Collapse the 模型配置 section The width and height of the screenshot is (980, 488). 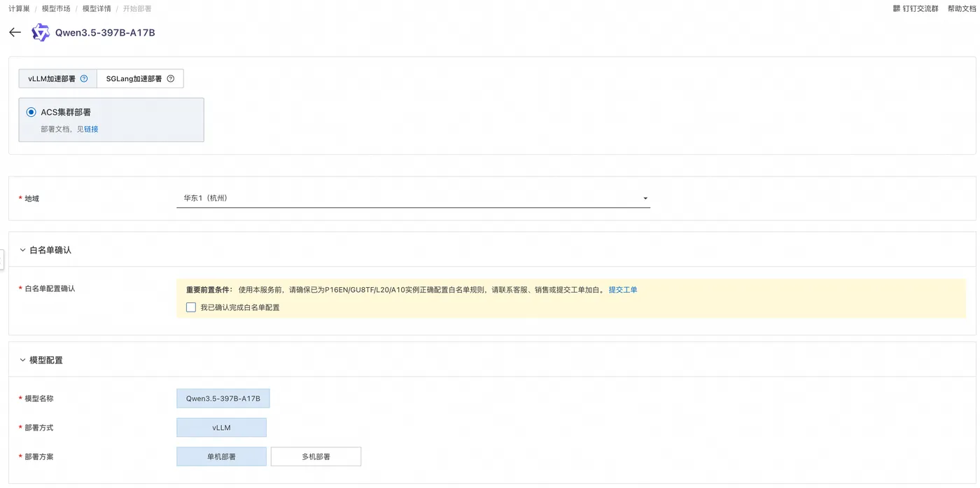pyautogui.click(x=22, y=360)
